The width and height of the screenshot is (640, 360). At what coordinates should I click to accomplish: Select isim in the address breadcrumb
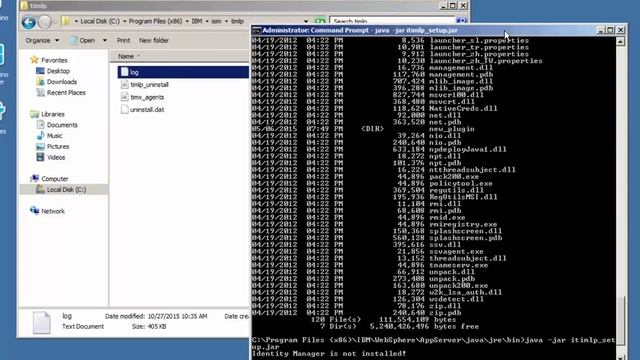pyautogui.click(x=216, y=21)
